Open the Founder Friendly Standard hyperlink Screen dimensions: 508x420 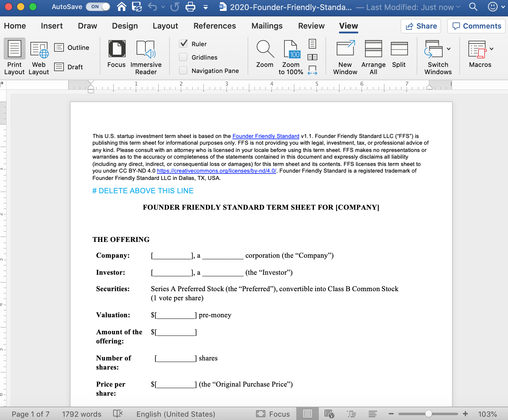[265, 136]
